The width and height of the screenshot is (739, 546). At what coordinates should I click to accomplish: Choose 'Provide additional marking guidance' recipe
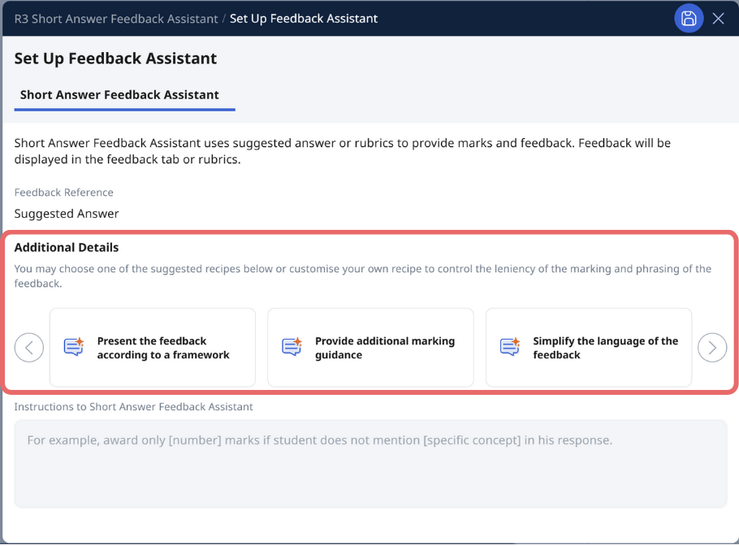(384, 348)
